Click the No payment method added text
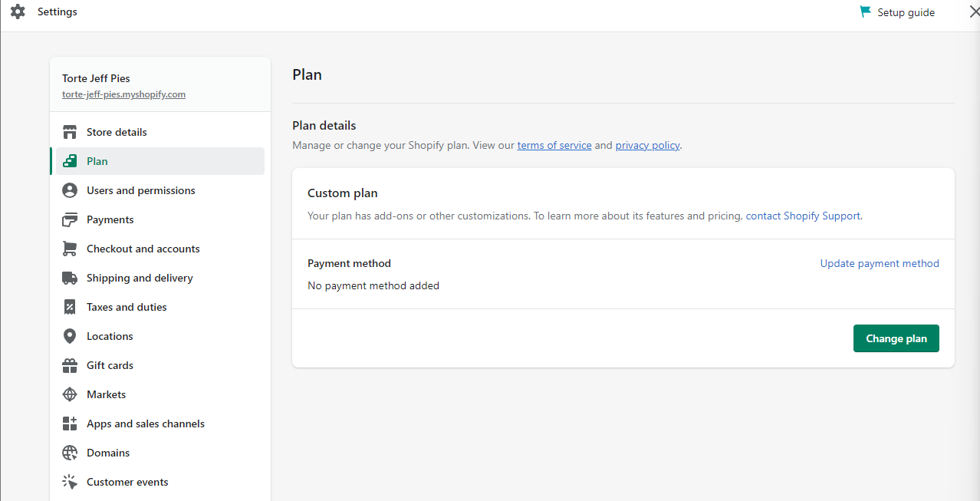Screen dimensions: 980x501 click(373, 285)
